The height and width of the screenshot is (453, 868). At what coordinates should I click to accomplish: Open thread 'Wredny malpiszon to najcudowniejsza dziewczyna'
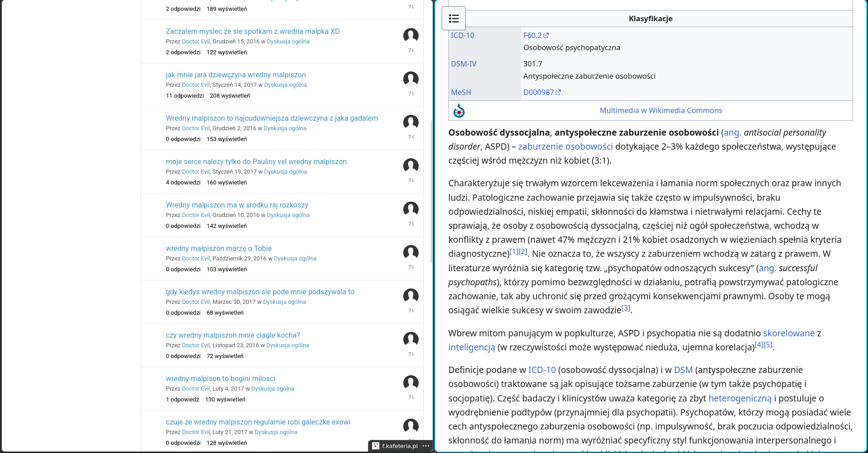(272, 118)
